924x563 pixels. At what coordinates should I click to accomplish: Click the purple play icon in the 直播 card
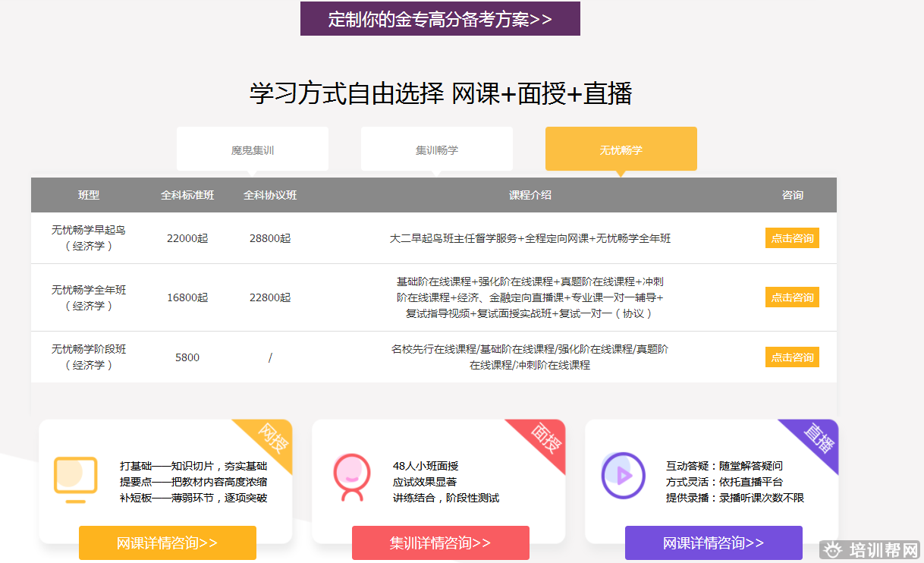622,475
